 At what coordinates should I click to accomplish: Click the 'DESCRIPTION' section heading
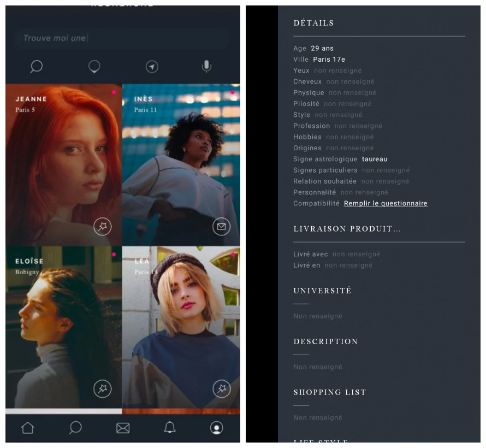pyautogui.click(x=326, y=341)
